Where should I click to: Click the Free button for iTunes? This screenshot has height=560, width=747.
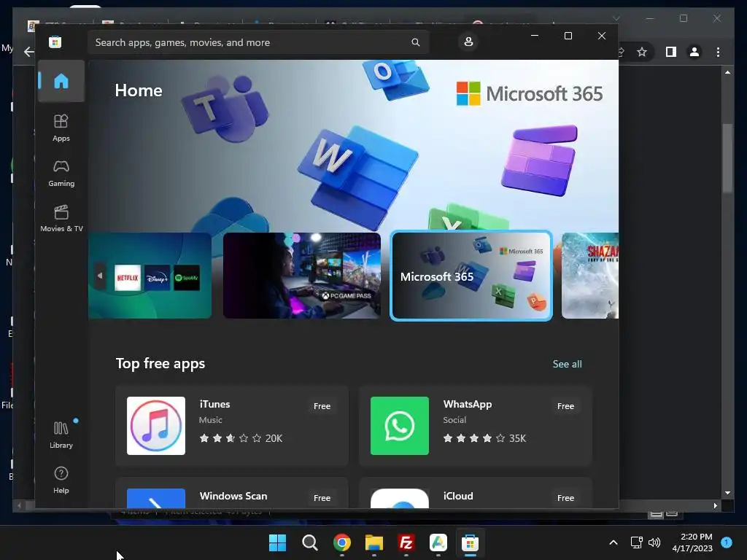pyautogui.click(x=322, y=406)
